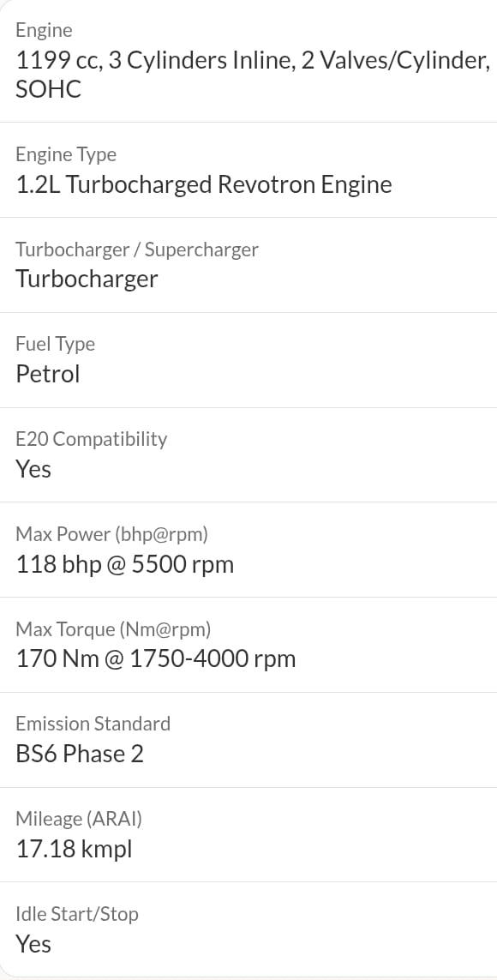Select the Idle Start/Stop label
Screen dimensions: 497x980
pyautogui.click(x=77, y=914)
